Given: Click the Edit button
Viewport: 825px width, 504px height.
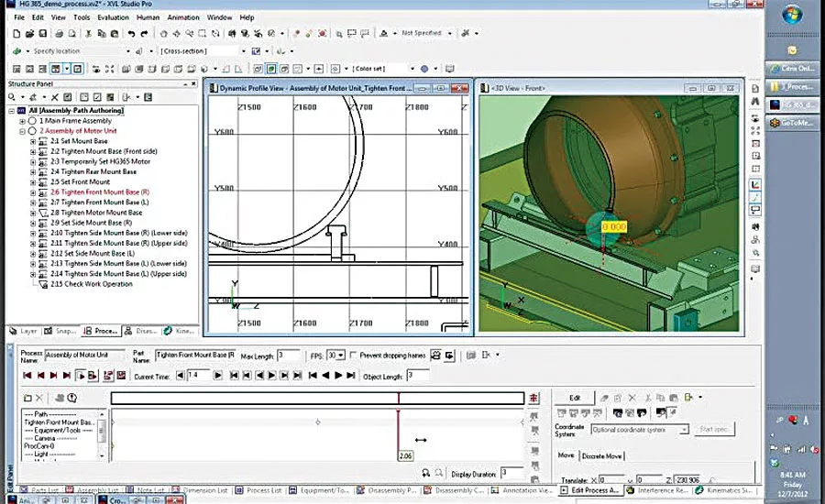Looking at the screenshot, I should [575, 398].
